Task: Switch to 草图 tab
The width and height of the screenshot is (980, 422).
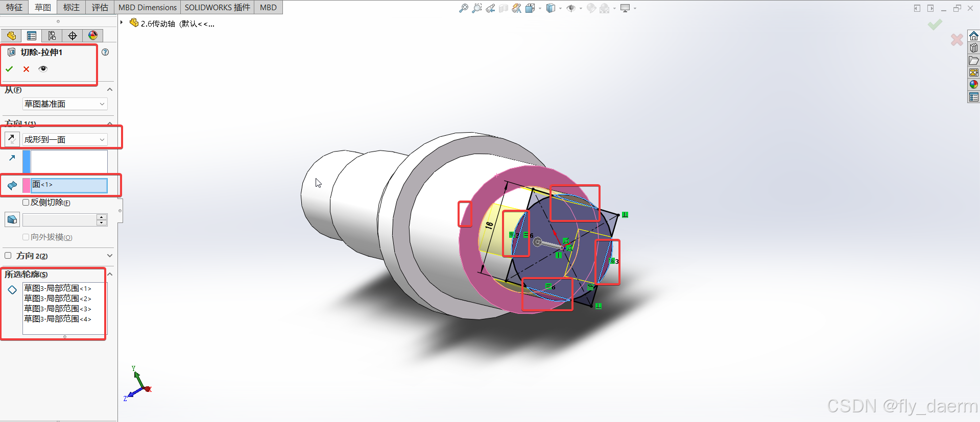Action: [43, 7]
